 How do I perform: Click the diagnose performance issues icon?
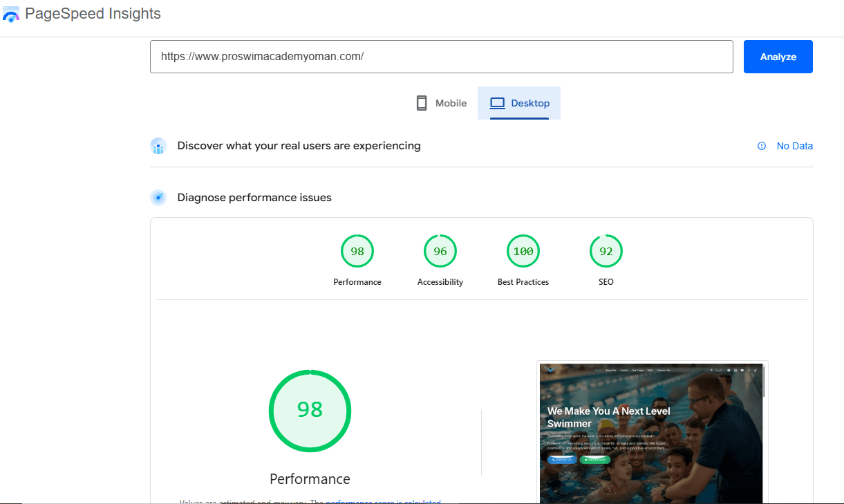coord(158,198)
